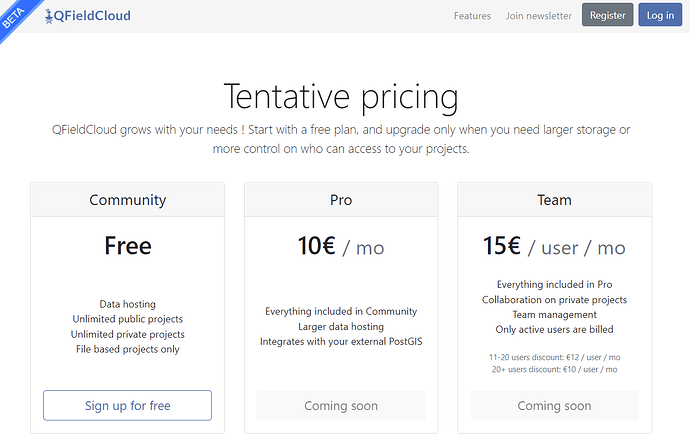Click the Tentative pricing heading

tap(341, 96)
